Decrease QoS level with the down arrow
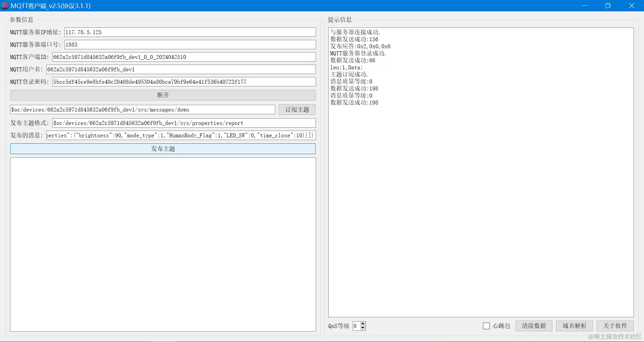The width and height of the screenshot is (644, 342). 363,328
